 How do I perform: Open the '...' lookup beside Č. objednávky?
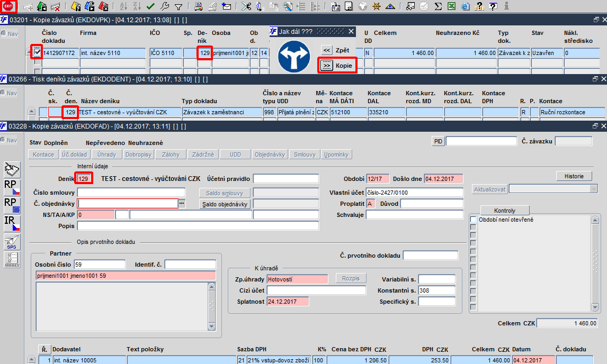click(x=182, y=204)
